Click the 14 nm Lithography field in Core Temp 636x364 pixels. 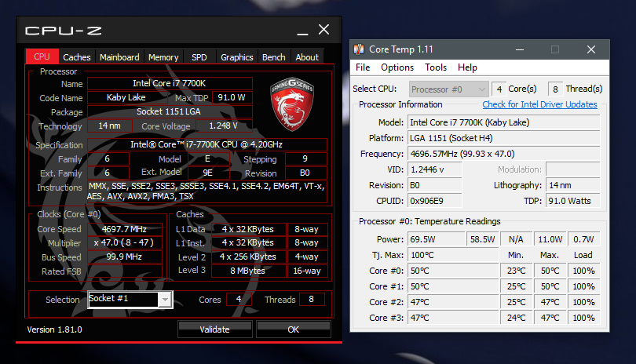pos(572,185)
